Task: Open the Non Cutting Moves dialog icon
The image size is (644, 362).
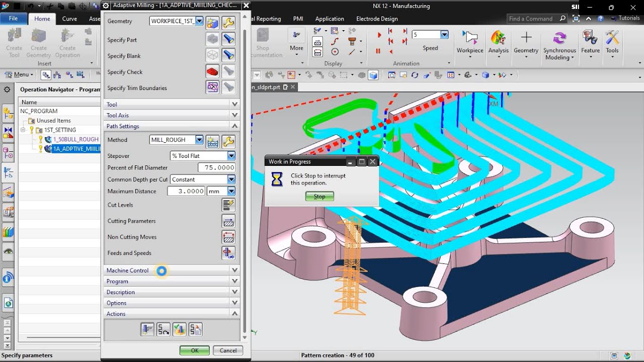Action: [x=228, y=237]
